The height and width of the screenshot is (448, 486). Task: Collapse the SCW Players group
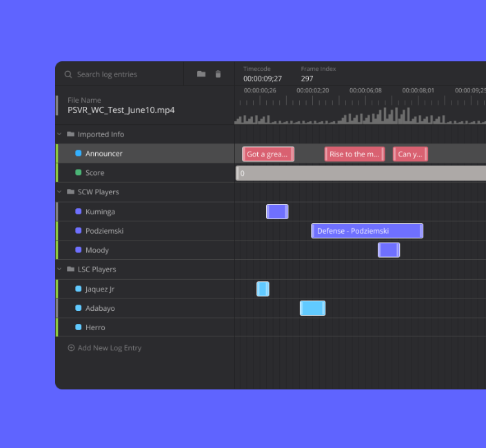click(60, 192)
